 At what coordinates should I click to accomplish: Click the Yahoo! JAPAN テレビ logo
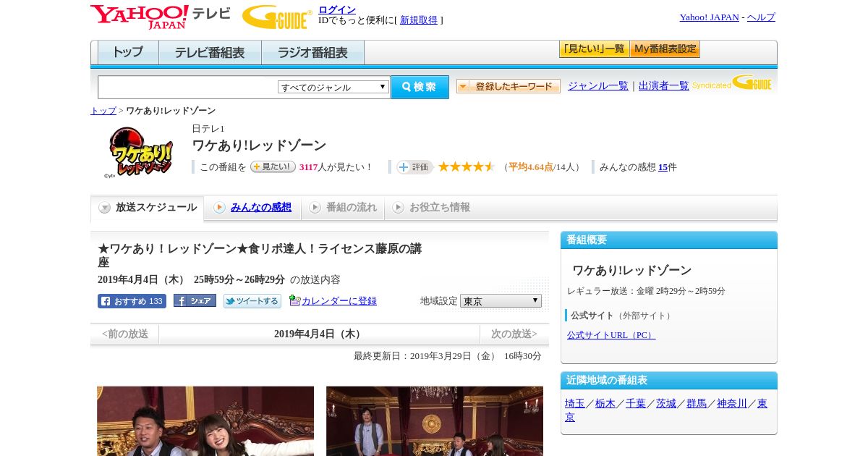pyautogui.click(x=161, y=17)
